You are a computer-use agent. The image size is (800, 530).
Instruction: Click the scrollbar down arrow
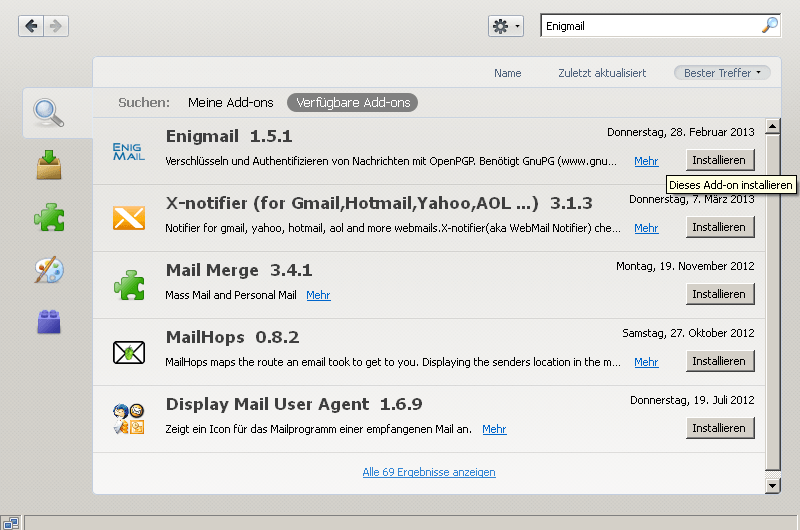point(772,486)
